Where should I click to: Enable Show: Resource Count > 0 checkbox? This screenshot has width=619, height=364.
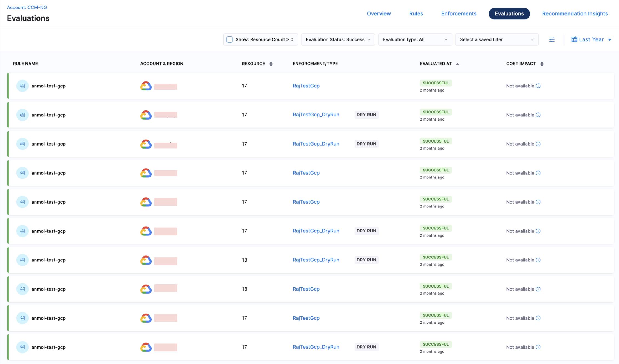click(230, 39)
